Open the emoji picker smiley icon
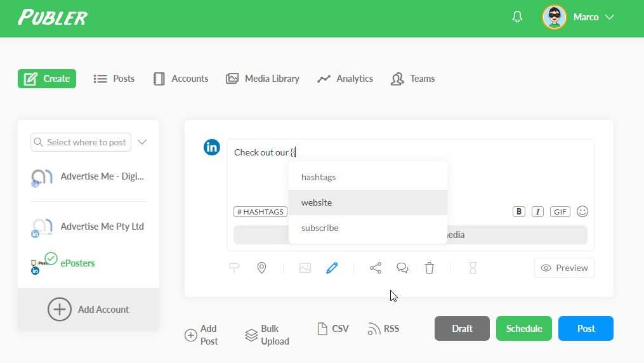644x363 pixels. pos(582,211)
